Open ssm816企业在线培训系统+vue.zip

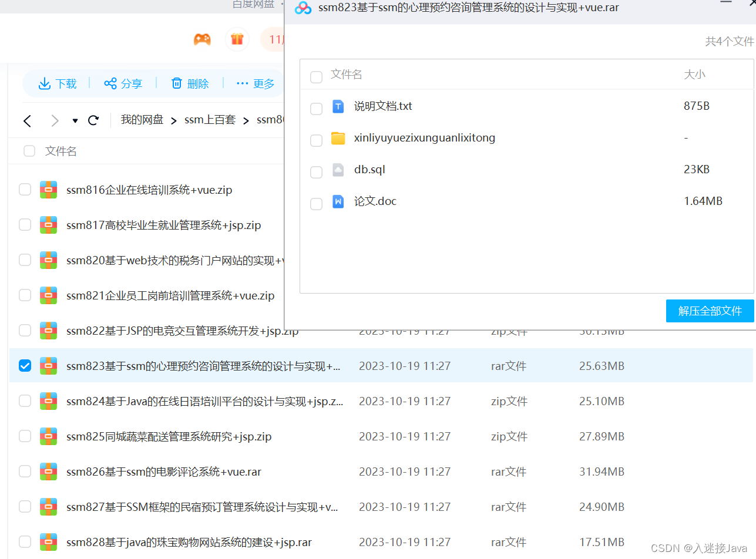pyautogui.click(x=149, y=190)
